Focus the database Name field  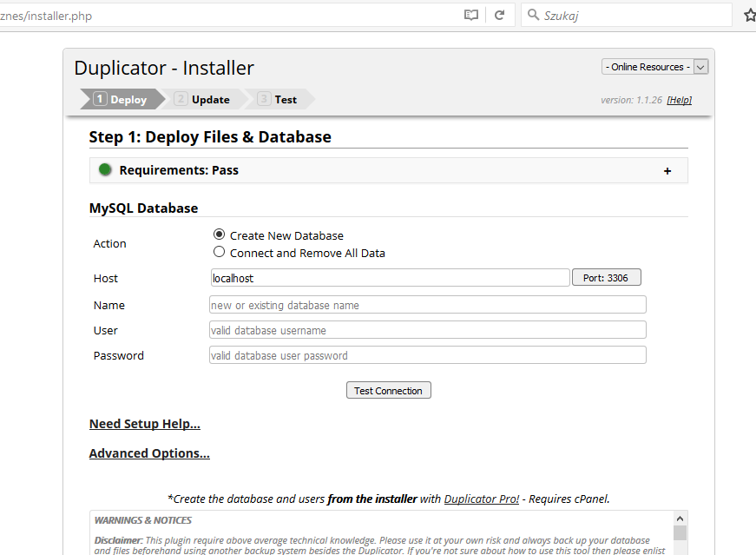428,305
